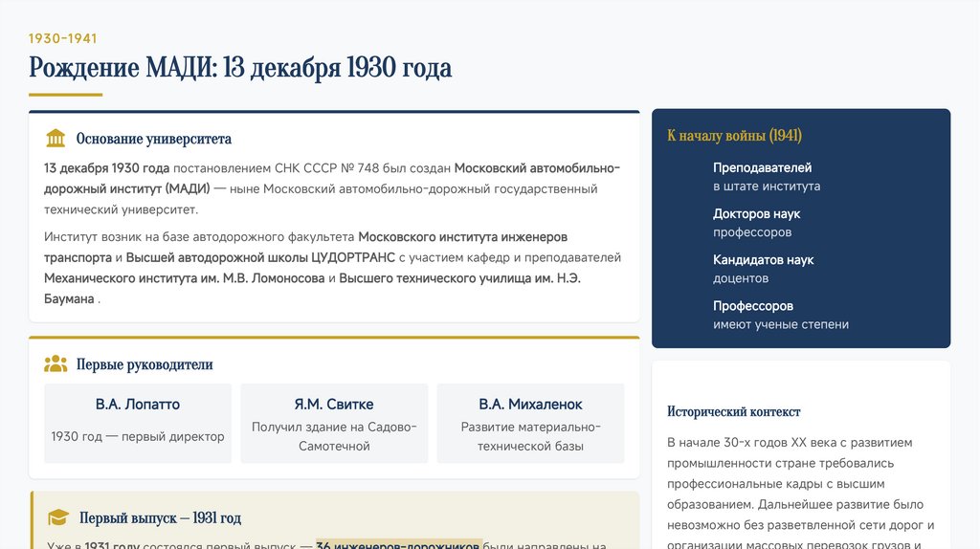Image resolution: width=980 pixels, height=549 pixels.
Task: Click text Получил здание на Садово-Самотечной
Action: pos(334,436)
